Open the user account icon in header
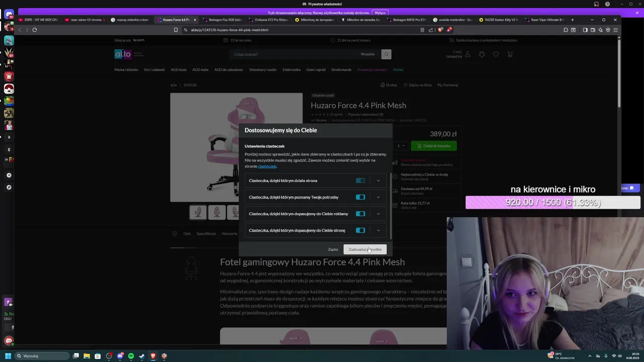644x362 pixels. tap(467, 54)
